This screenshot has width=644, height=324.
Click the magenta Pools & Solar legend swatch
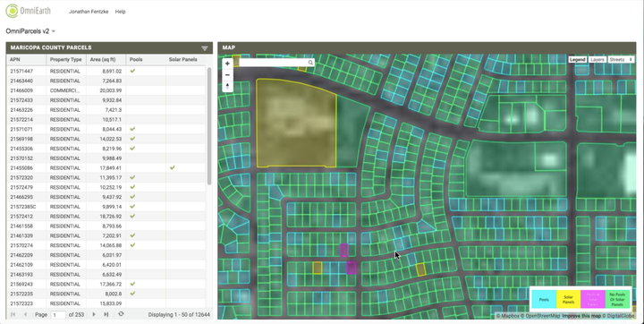coord(593,299)
